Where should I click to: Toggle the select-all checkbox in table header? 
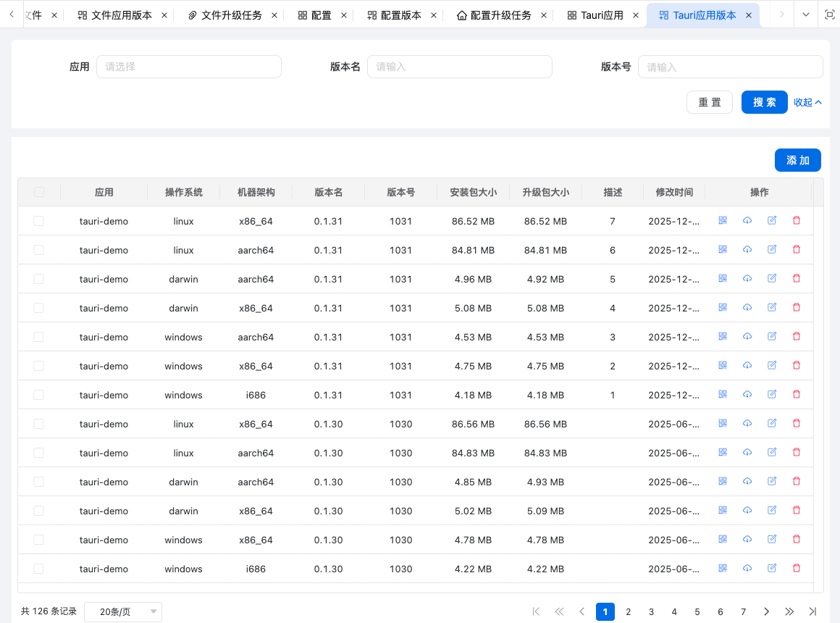[x=39, y=192]
